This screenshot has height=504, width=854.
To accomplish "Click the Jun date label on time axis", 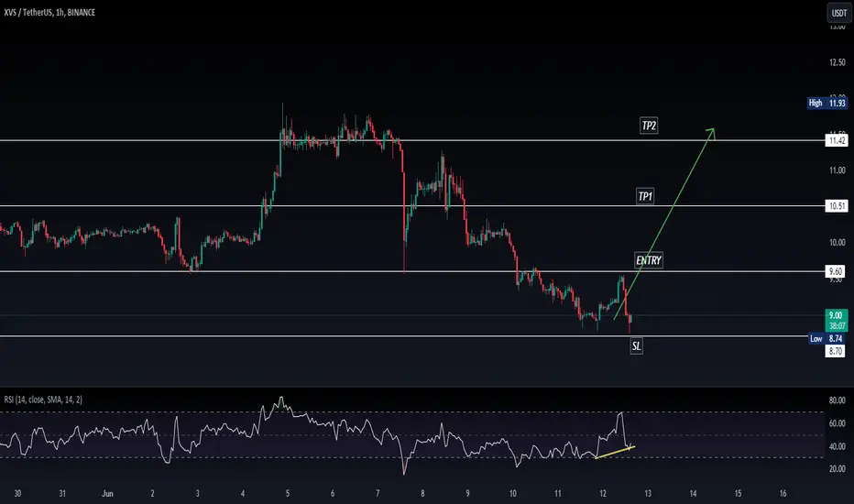I will (x=107, y=494).
